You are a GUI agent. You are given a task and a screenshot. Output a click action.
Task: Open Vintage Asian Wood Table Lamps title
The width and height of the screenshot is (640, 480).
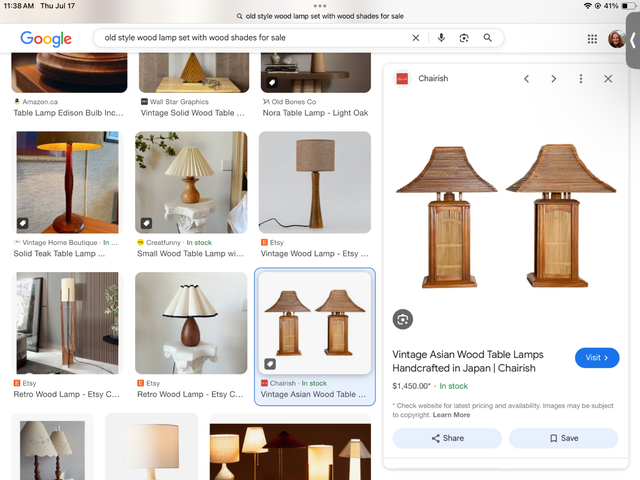click(468, 361)
